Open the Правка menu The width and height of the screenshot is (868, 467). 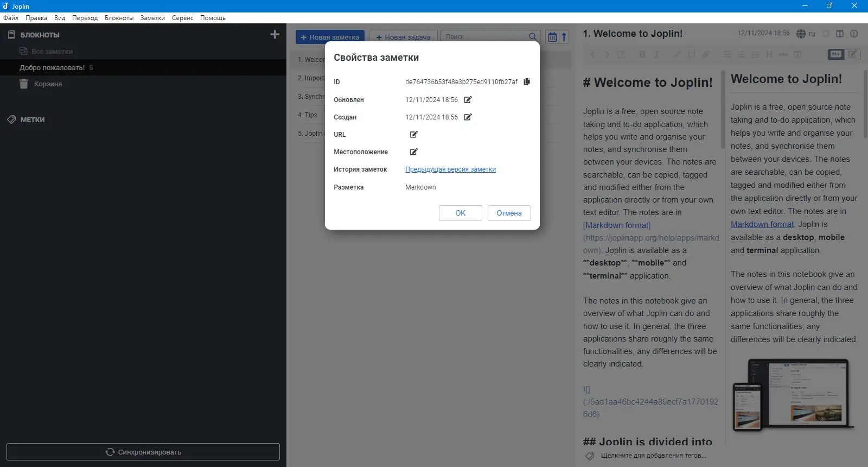pyautogui.click(x=36, y=18)
